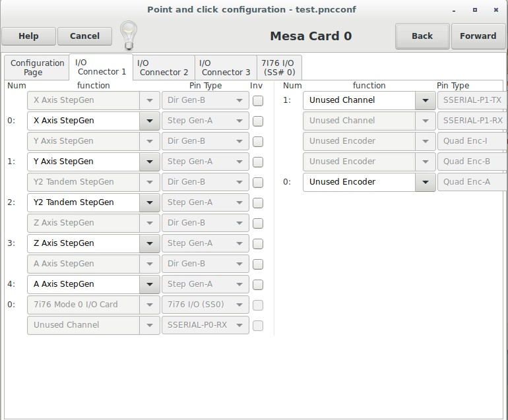Screen dimensions: 508x420
Task: Cancel the configuration wizard
Action: coord(84,36)
